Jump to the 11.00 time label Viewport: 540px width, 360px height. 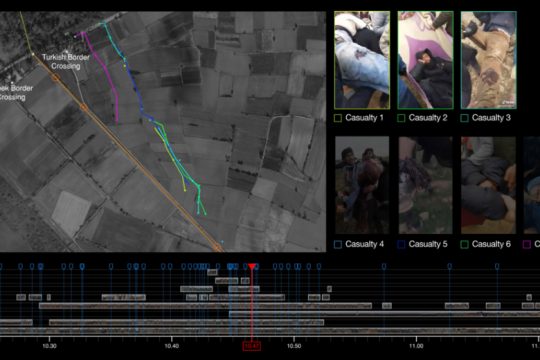coord(416,346)
